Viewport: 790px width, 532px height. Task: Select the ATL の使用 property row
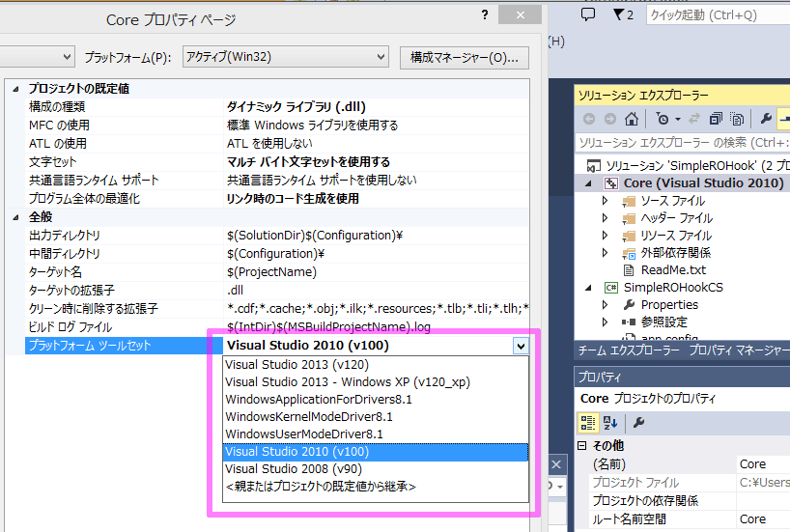pos(277,144)
